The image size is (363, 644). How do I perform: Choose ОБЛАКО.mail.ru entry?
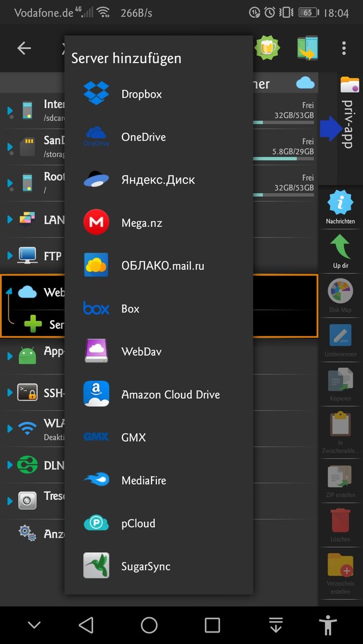coord(159,266)
